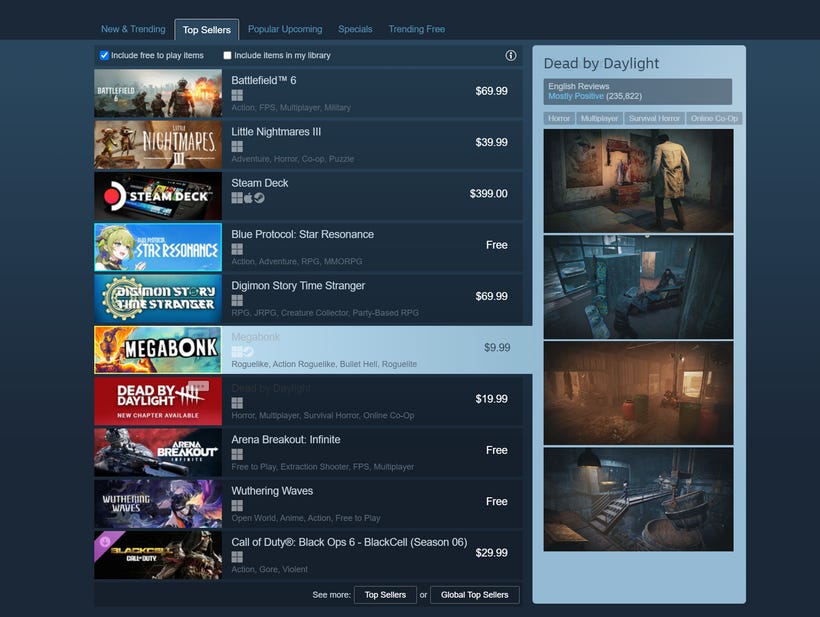This screenshot has width=820, height=617.
Task: Click Free price on Blue Protocol row
Action: tap(496, 245)
